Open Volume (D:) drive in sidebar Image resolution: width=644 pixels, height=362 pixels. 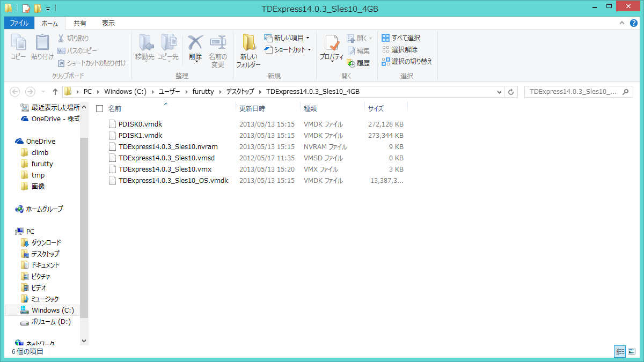tap(46, 322)
